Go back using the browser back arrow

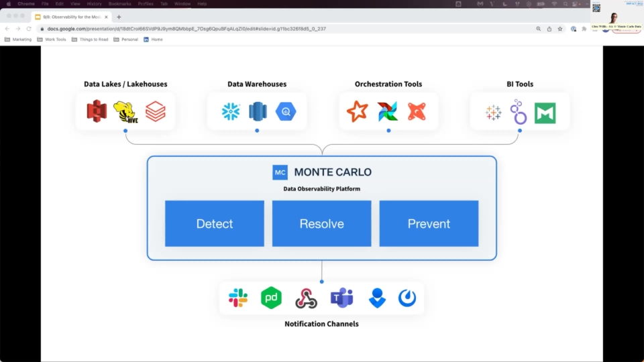[x=7, y=29]
